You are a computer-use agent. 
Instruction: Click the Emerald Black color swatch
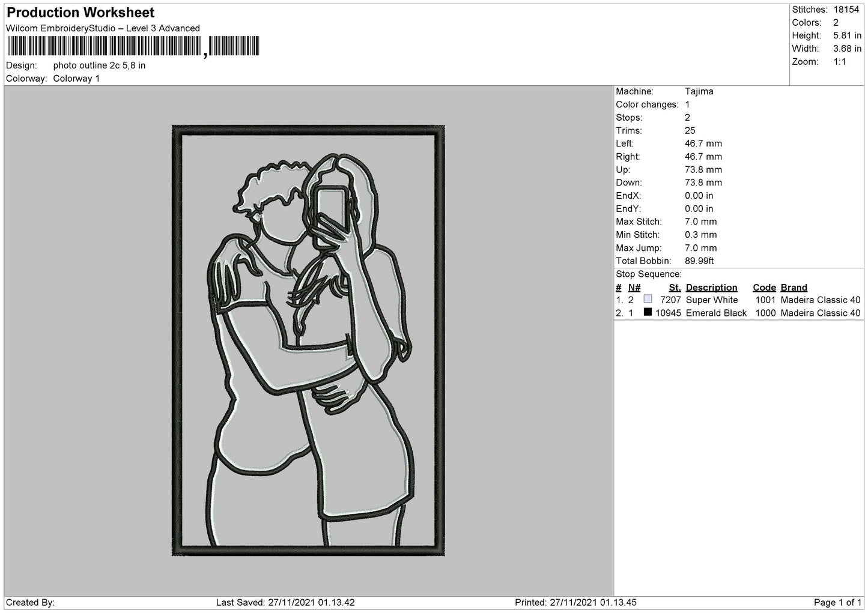pos(647,312)
